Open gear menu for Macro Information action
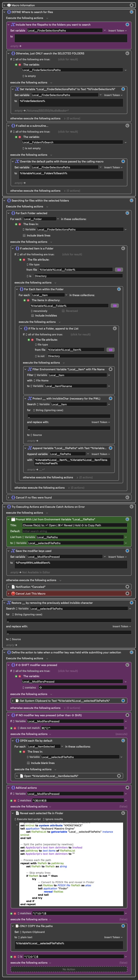Screen dimensions: 138x980 click(131, 5)
